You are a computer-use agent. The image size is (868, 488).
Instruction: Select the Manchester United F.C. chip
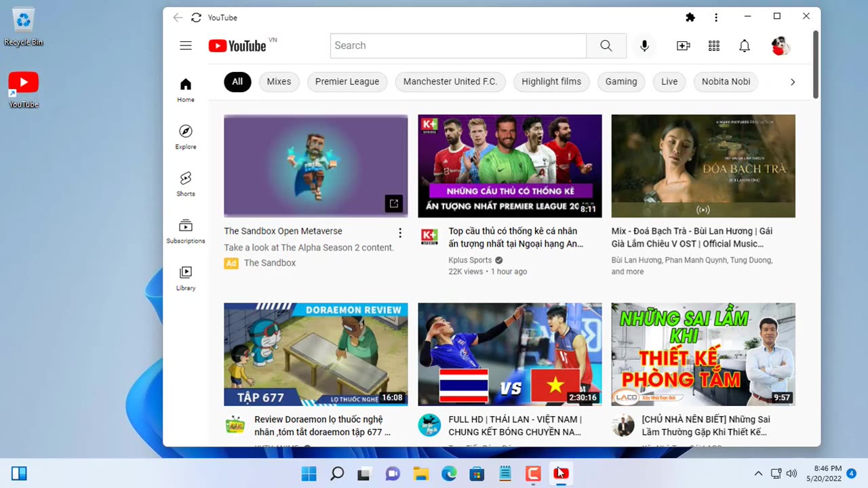(x=450, y=81)
